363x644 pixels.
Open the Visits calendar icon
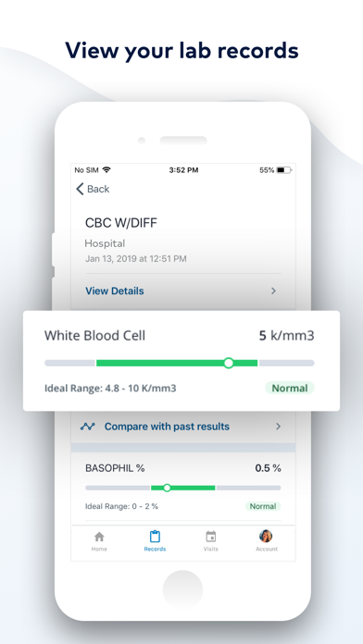[x=210, y=537]
